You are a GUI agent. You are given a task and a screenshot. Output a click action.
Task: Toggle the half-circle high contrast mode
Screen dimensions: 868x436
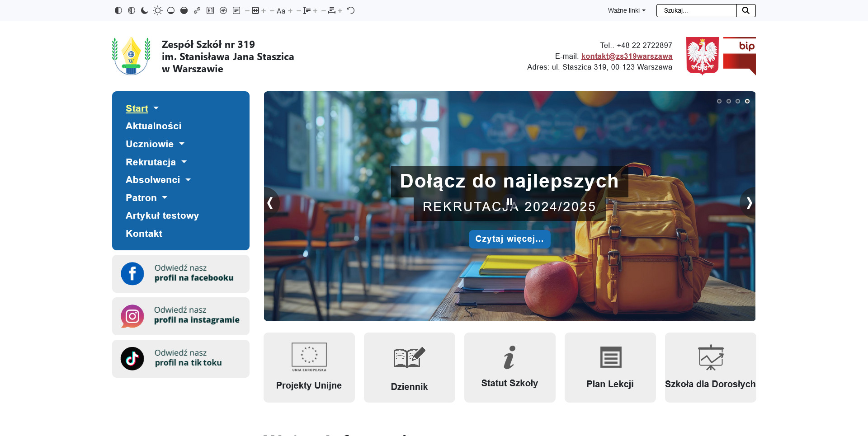point(118,10)
